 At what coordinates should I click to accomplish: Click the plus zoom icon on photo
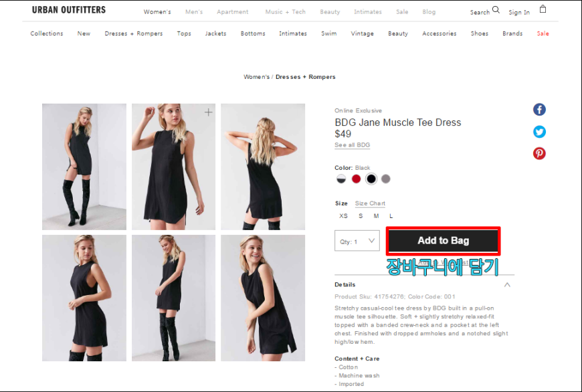[x=209, y=112]
